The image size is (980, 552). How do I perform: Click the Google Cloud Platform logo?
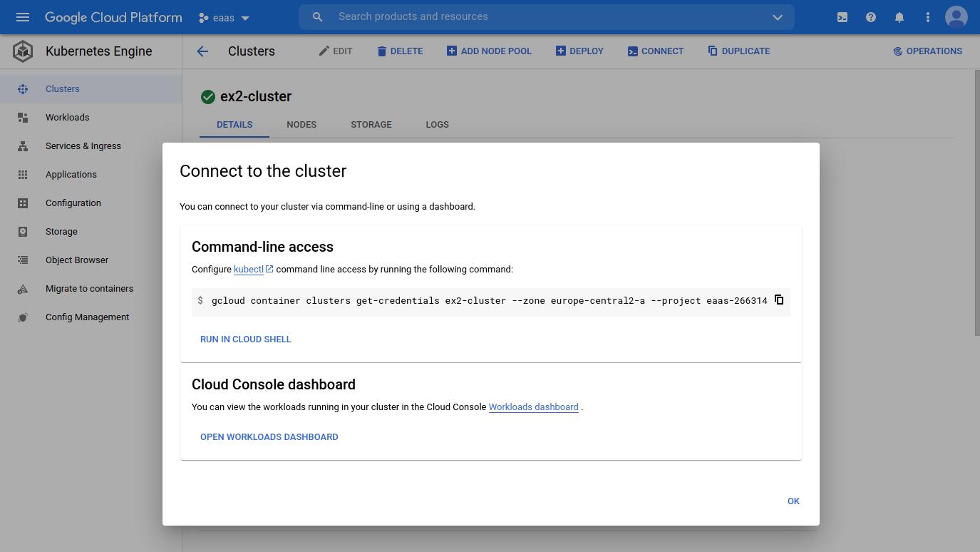[113, 17]
